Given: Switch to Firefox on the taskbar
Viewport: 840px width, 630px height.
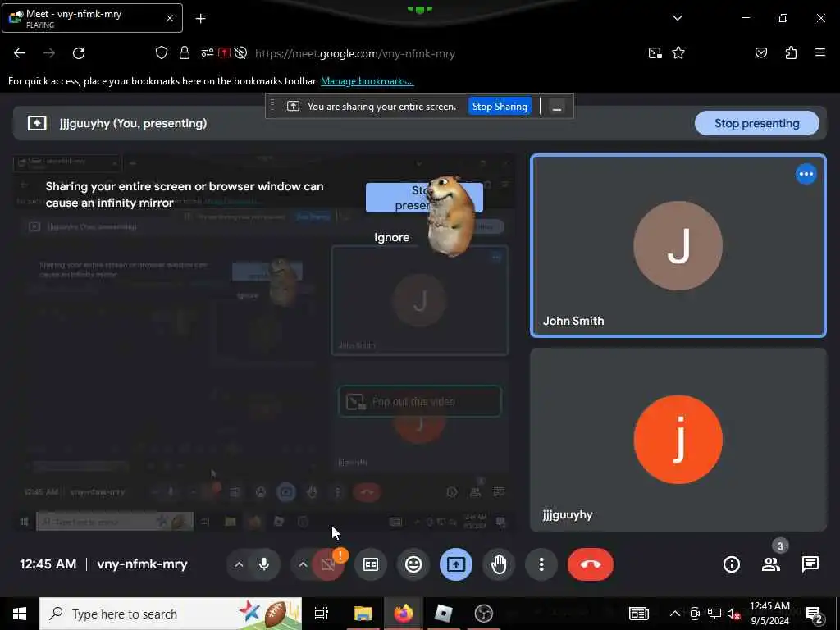Looking at the screenshot, I should (x=404, y=614).
